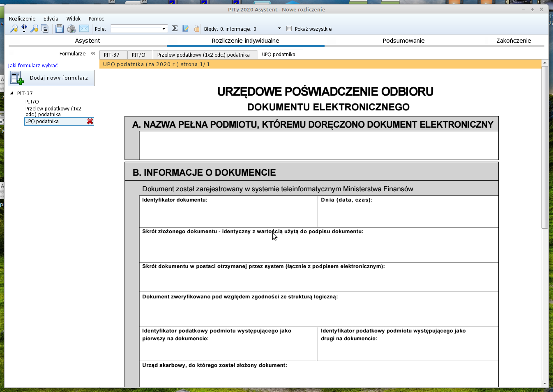Expand the errors and information dropdown arrow

[x=279, y=29]
